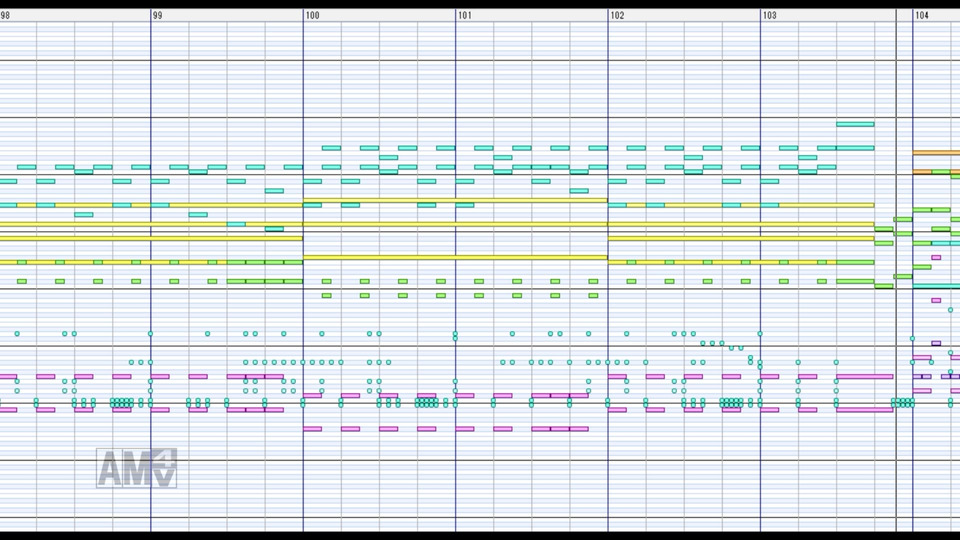Viewport: 960px width, 540px height.
Task: Jump to the measure 103 ruler number
Action: [770, 15]
